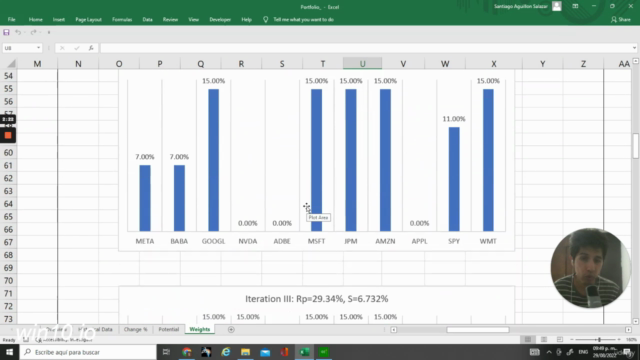Switch to Page Break Preview icon
The height and width of the screenshot is (360, 640).
point(560,340)
